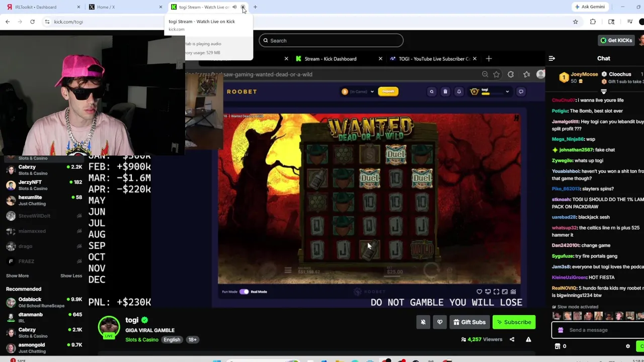This screenshot has width=644, height=362.
Task: Bookmark this page with the star icon
Action: pyautogui.click(x=576, y=22)
